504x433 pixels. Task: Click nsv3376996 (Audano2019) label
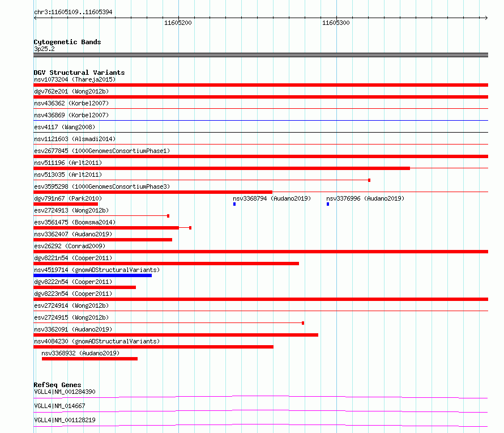[x=365, y=198]
